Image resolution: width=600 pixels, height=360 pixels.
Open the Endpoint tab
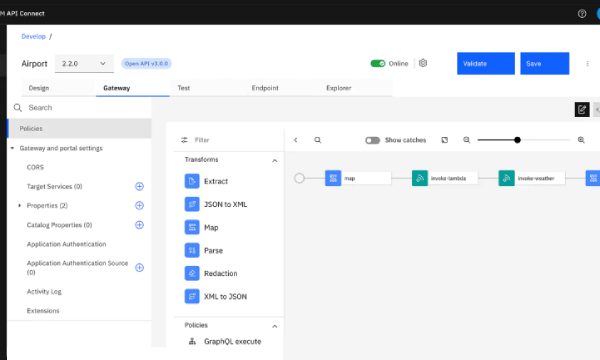pyautogui.click(x=265, y=88)
